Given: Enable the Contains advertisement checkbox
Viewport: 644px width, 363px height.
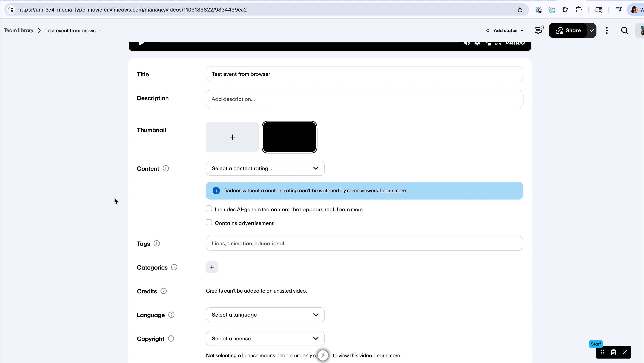Looking at the screenshot, I should (x=209, y=222).
